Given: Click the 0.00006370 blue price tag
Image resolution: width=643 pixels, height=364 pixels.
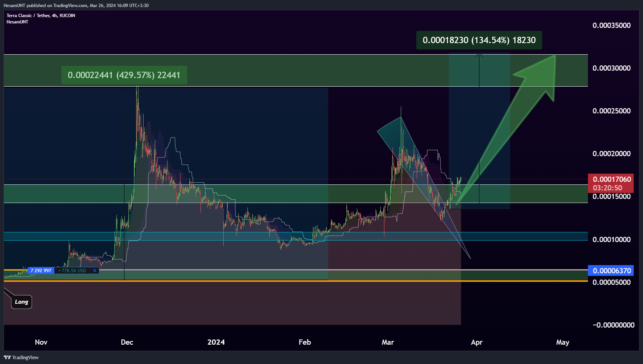Looking at the screenshot, I should tap(612, 271).
